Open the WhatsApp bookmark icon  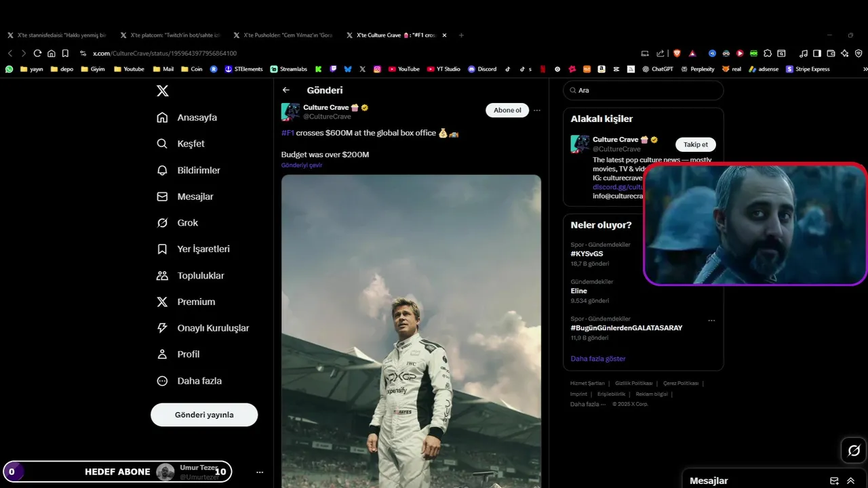[x=9, y=69]
